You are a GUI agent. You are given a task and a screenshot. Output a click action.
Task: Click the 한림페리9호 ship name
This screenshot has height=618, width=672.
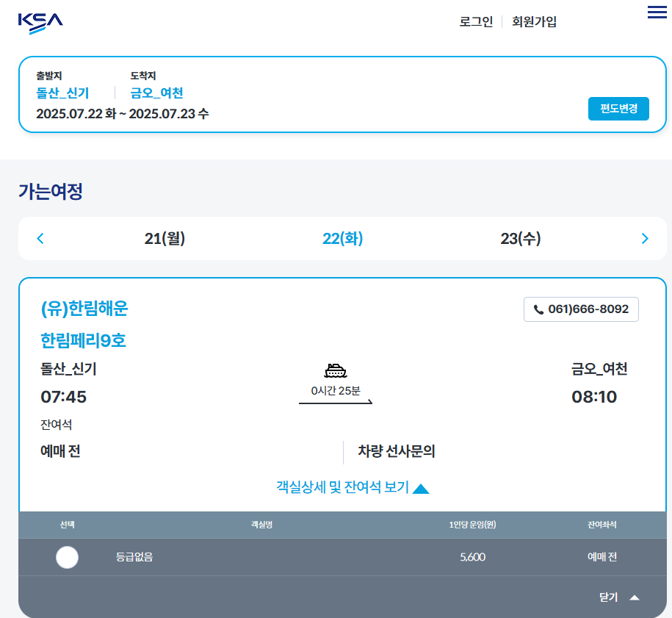(x=83, y=340)
